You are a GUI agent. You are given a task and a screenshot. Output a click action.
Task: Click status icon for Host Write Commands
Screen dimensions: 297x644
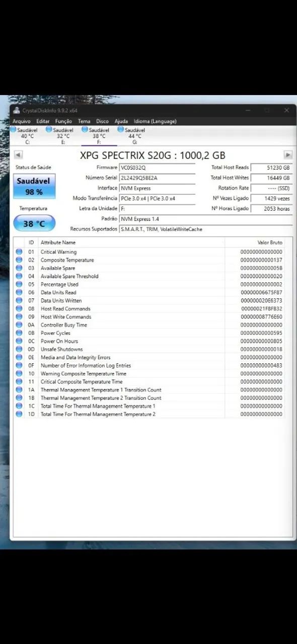(19, 316)
